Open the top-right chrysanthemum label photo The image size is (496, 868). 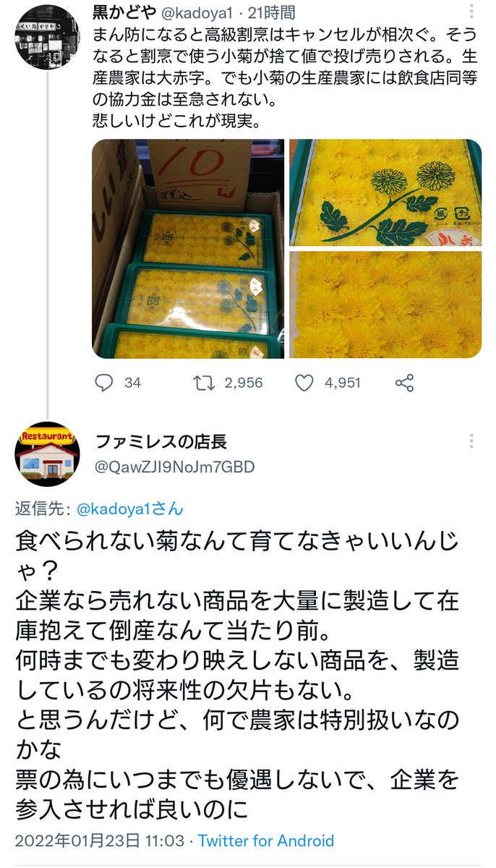[385, 192]
